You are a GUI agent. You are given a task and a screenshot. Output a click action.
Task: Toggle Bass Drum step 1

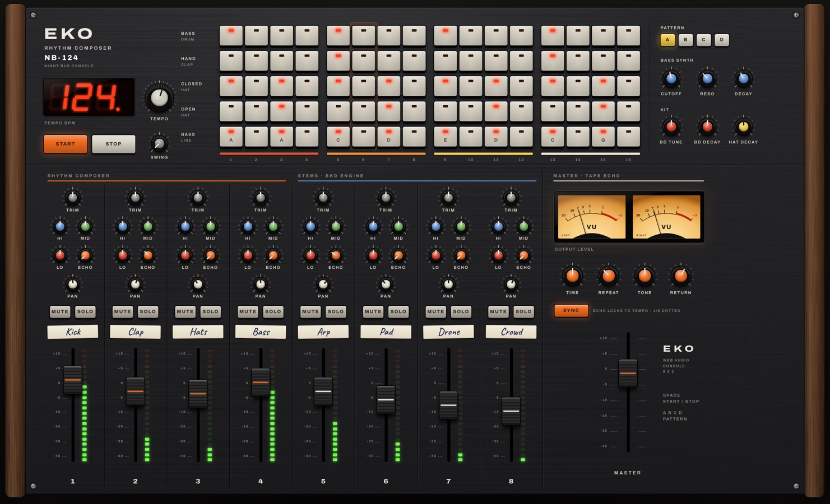(x=231, y=35)
